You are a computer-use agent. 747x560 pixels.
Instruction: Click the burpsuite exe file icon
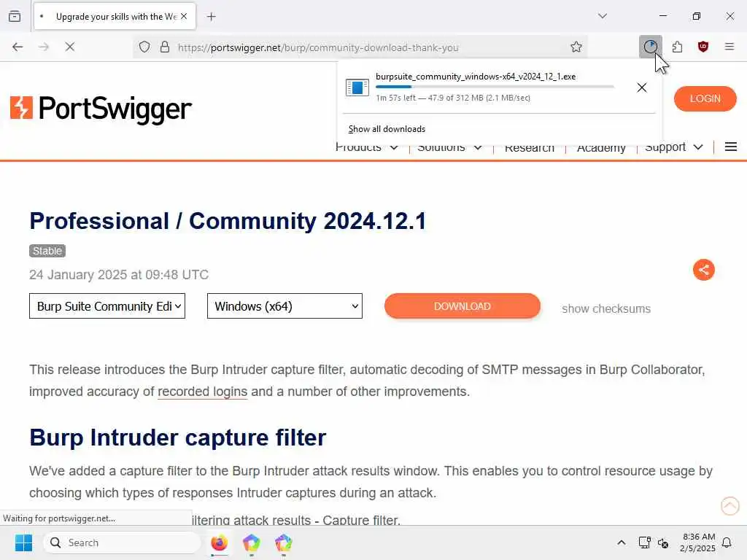click(x=357, y=87)
